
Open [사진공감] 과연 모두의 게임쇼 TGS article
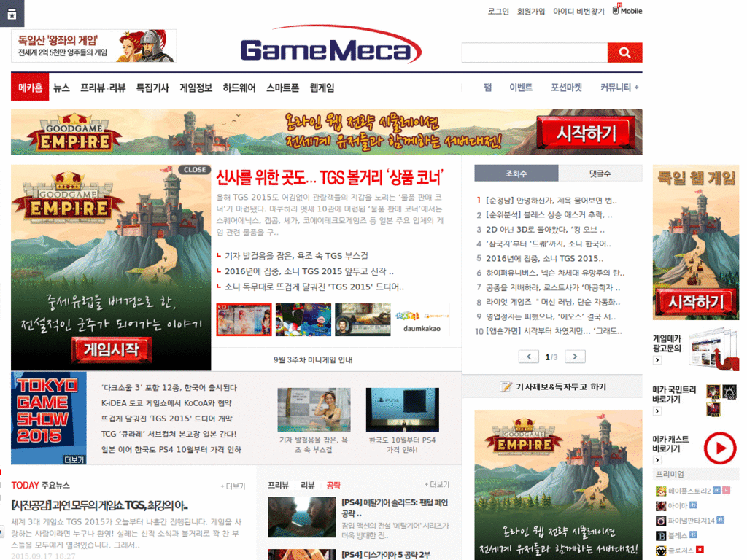point(99,505)
